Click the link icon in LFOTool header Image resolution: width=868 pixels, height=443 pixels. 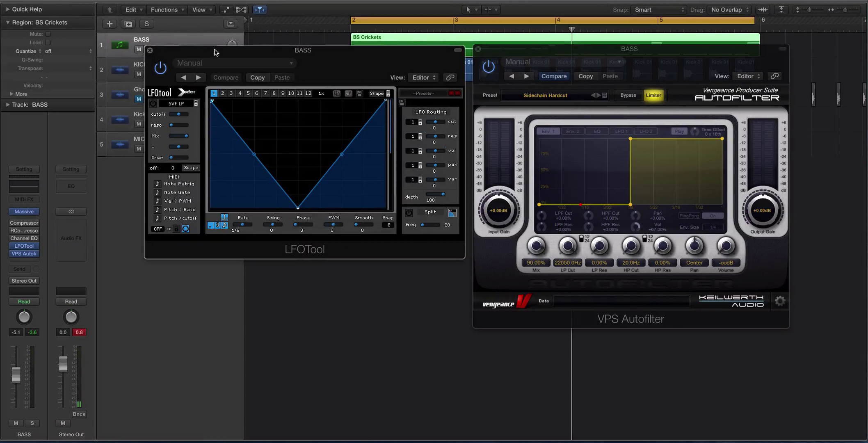450,78
